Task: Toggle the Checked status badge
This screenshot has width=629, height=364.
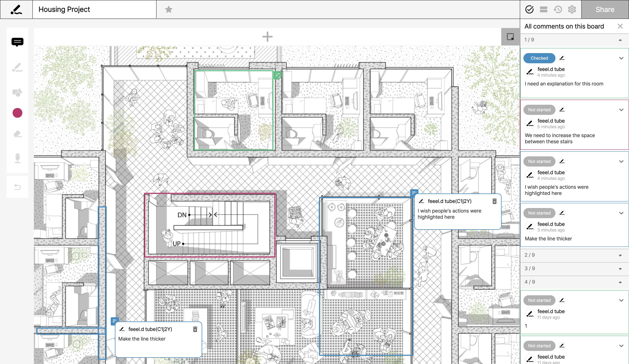Action: (x=539, y=58)
